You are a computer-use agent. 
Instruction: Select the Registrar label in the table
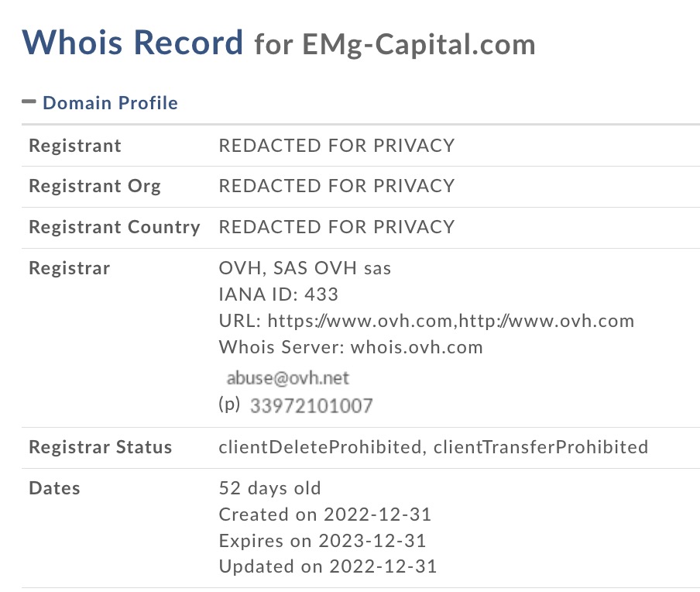point(71,267)
